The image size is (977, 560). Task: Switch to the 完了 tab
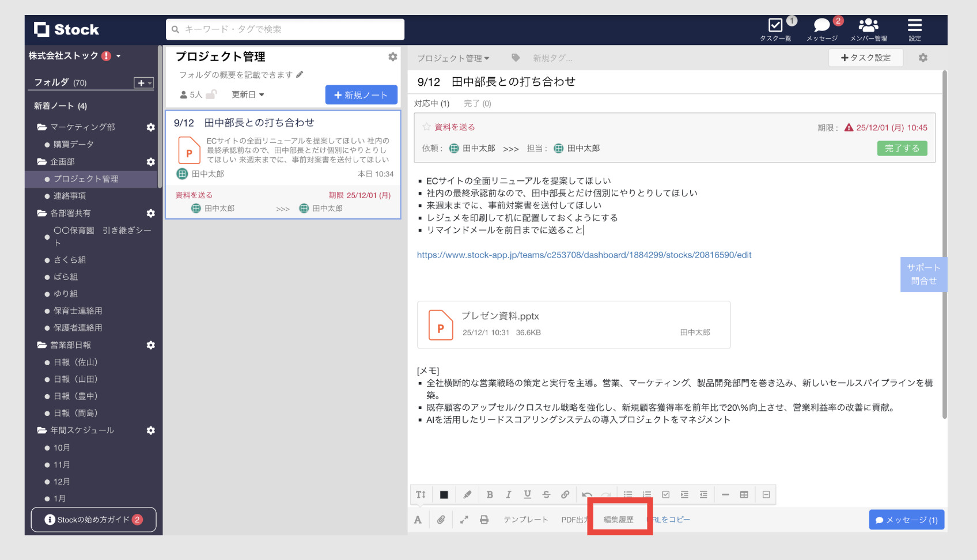point(477,103)
